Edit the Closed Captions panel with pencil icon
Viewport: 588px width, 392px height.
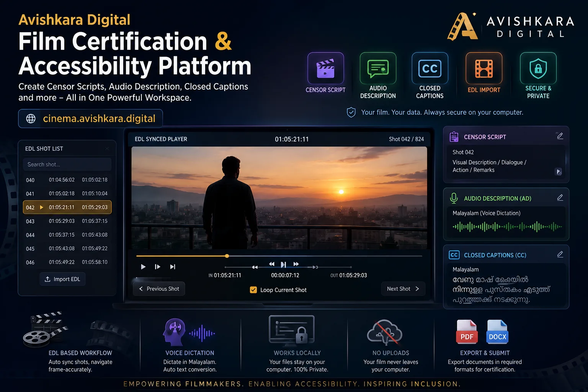tap(560, 254)
